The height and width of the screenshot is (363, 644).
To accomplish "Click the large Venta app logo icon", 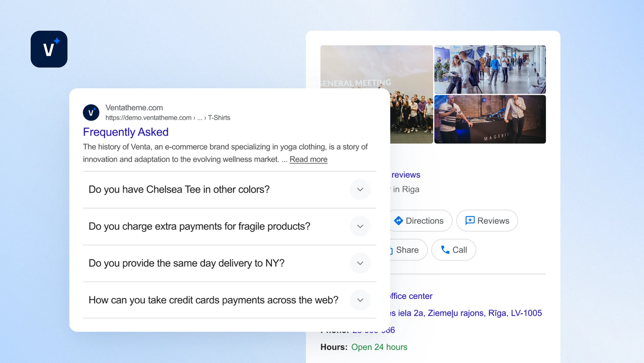I will click(49, 49).
